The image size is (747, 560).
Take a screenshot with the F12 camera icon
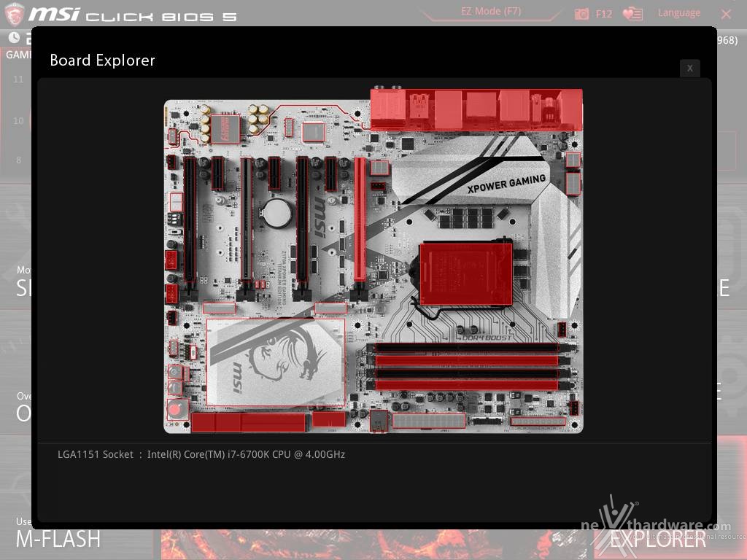[581, 14]
